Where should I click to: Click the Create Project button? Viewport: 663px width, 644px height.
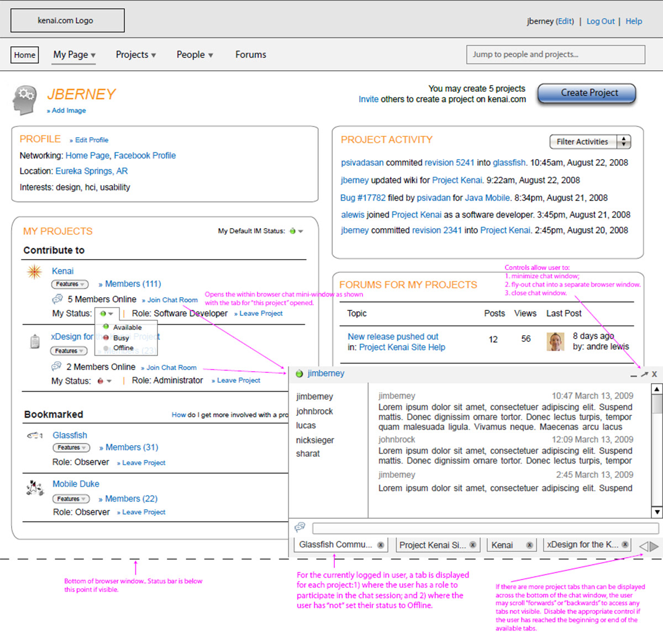(x=587, y=93)
